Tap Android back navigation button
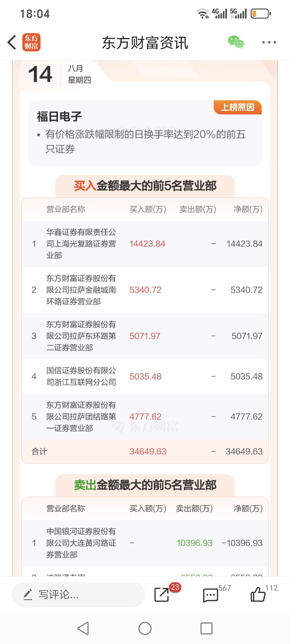This screenshot has height=644, width=290. (x=83, y=628)
